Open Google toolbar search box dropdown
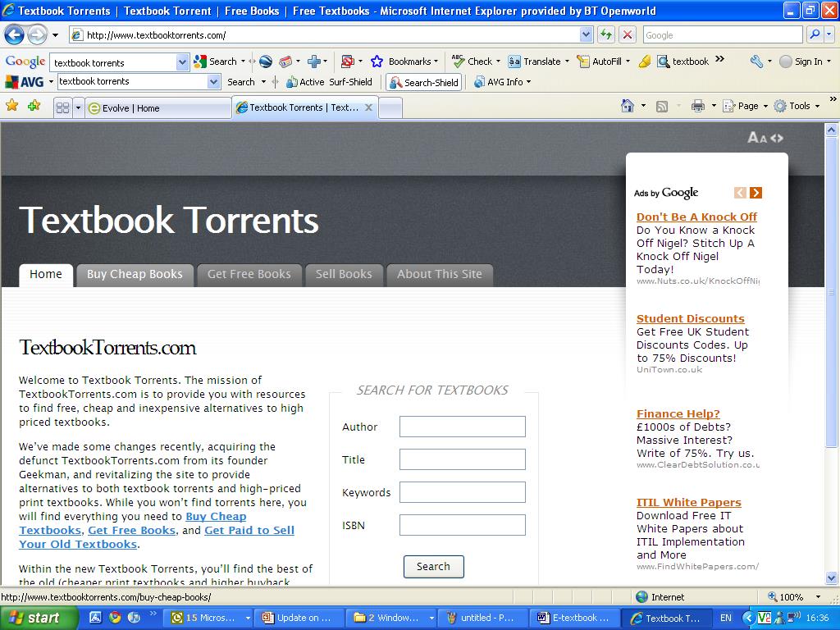Viewport: 840px width, 630px height. 183,62
